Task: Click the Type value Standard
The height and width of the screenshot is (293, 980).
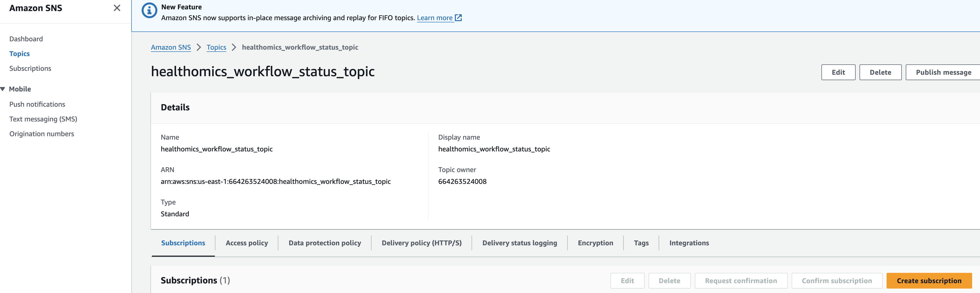Action: pyautogui.click(x=175, y=214)
